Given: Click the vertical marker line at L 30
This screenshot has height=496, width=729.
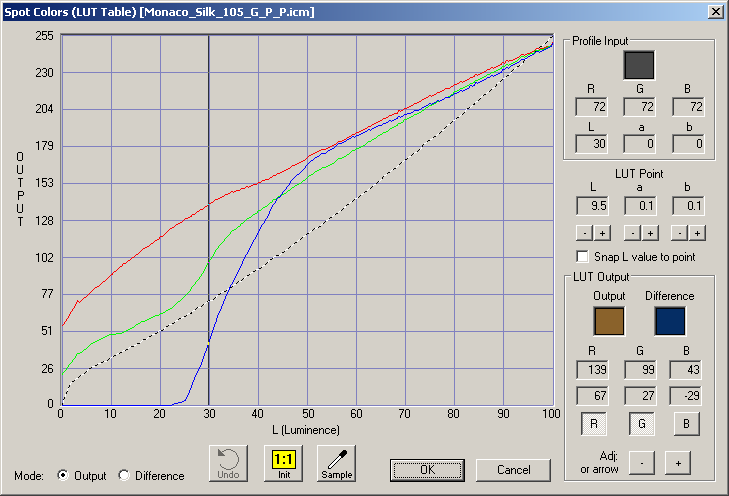Looking at the screenshot, I should (209, 219).
